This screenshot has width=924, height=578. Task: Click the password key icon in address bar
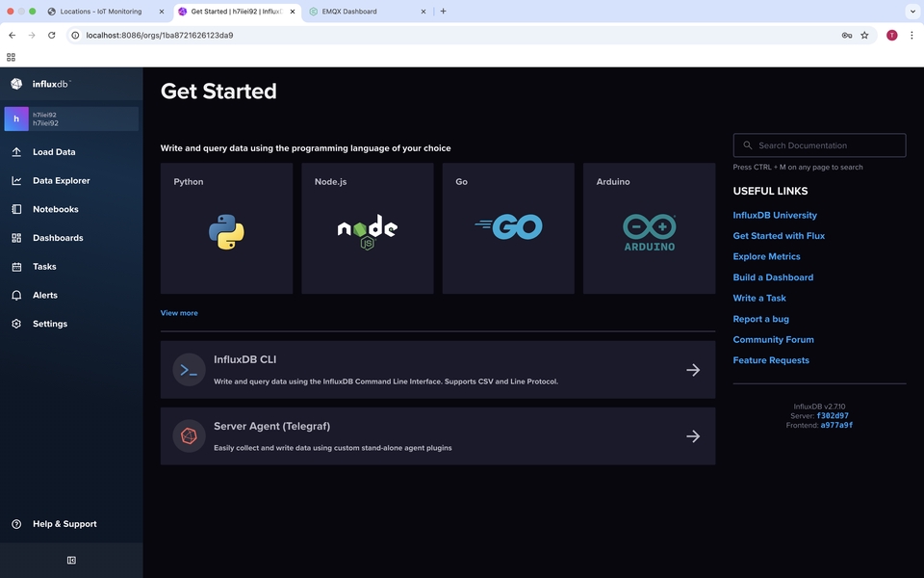847,36
